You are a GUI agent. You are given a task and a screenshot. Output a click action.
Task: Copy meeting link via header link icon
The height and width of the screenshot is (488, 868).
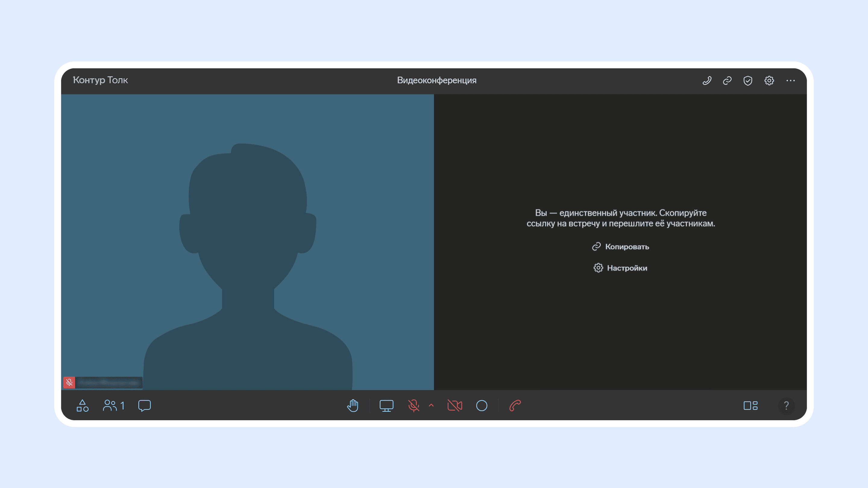click(x=727, y=80)
